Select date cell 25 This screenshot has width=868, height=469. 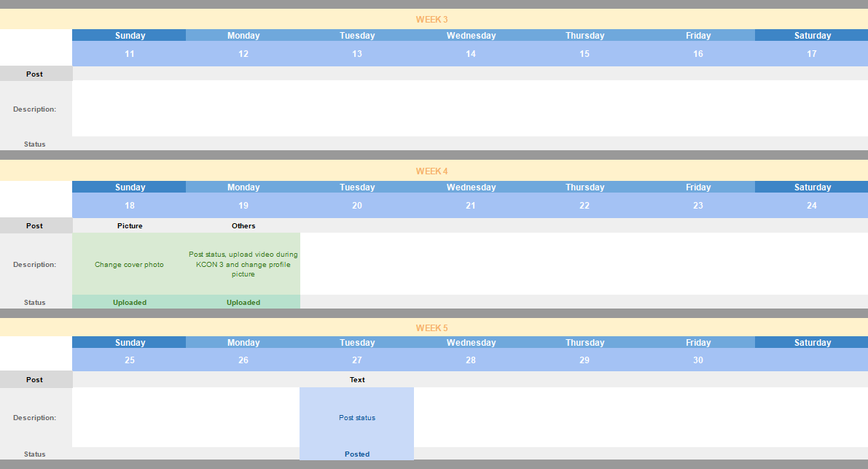[130, 360]
